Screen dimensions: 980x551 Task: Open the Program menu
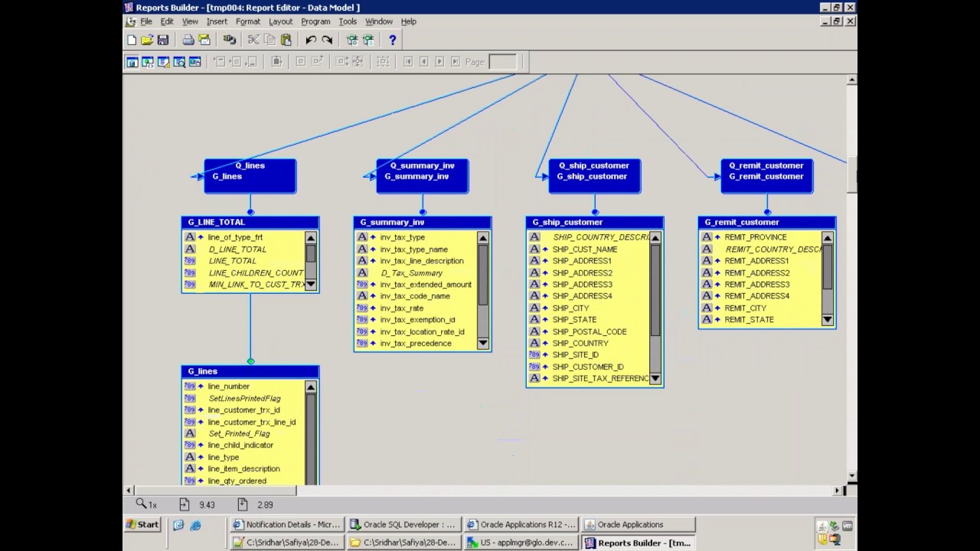tap(315, 21)
